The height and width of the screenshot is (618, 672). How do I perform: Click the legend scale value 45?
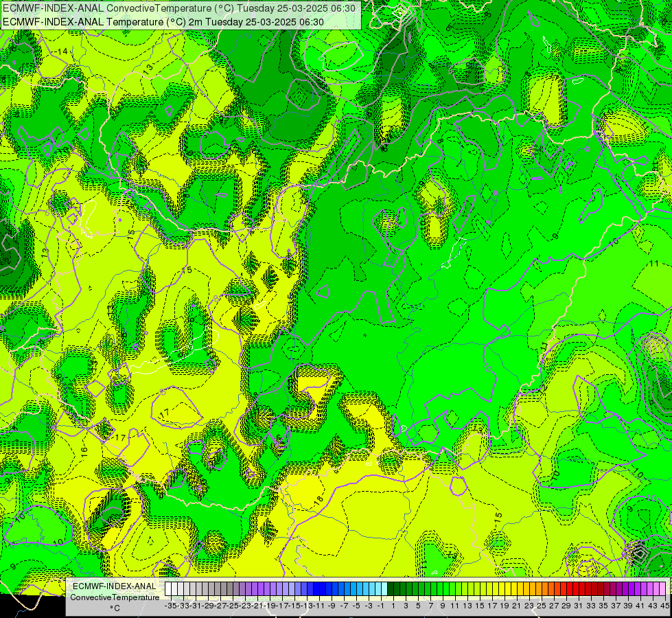pyautogui.click(x=664, y=606)
